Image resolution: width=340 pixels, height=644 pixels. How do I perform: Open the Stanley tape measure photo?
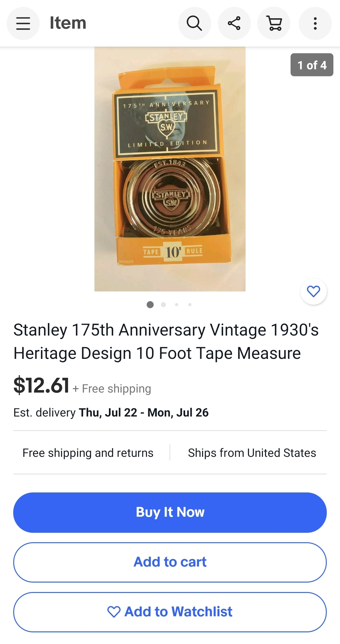click(170, 169)
